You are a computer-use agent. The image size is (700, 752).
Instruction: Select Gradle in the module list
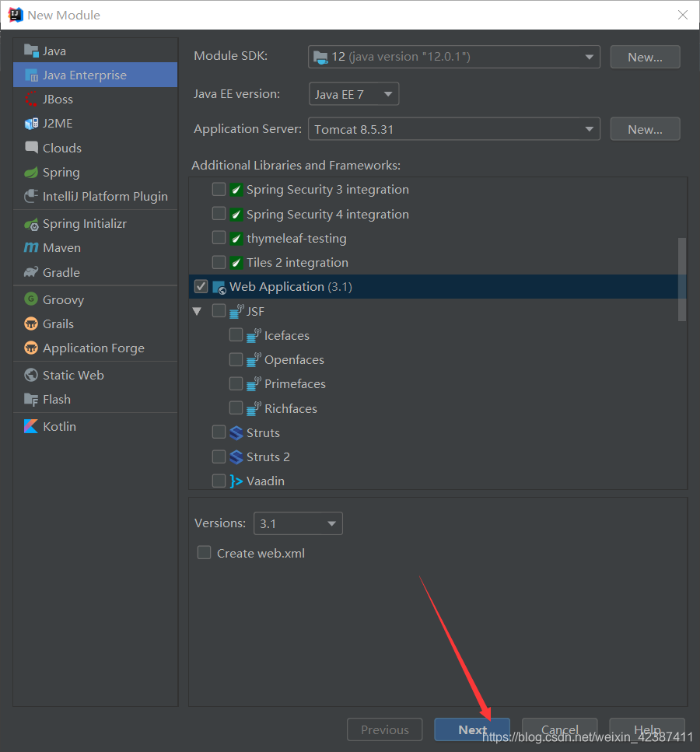tap(96, 272)
